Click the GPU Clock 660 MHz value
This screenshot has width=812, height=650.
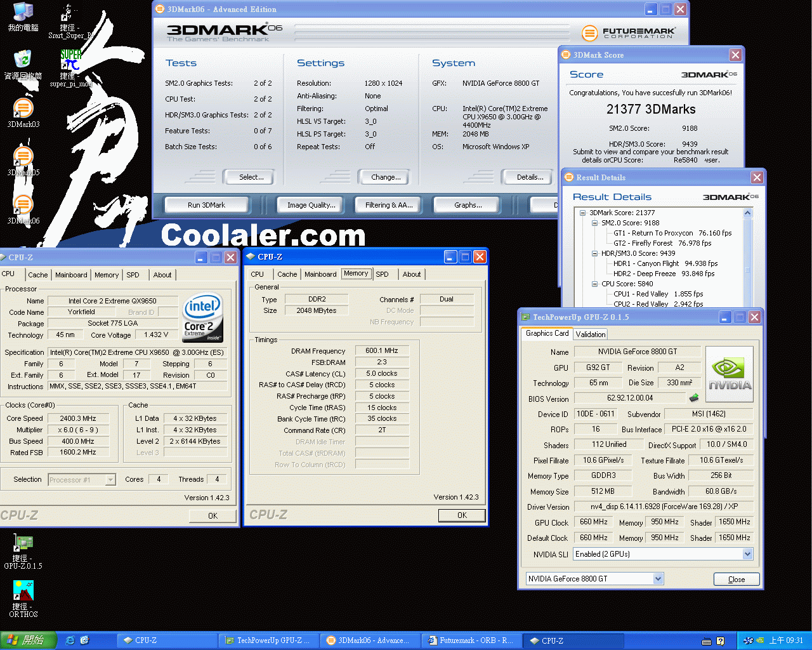click(x=594, y=522)
